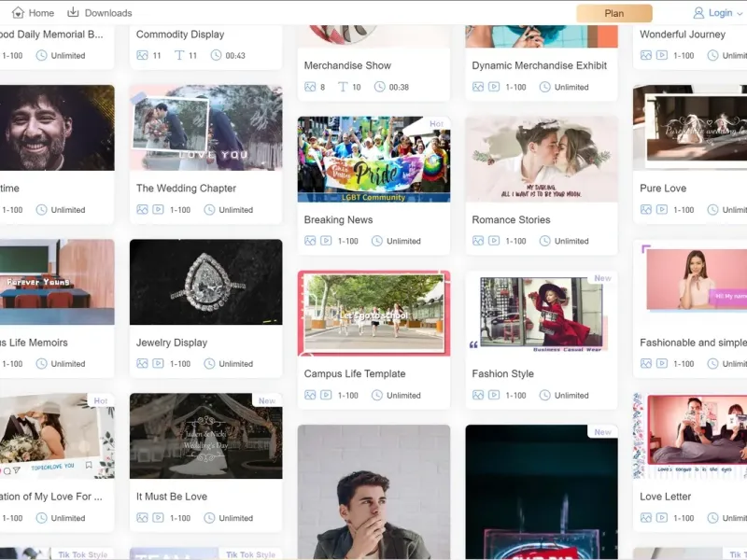Click the clock icon under The Wedding Chapter
This screenshot has height=560, width=747.
[x=209, y=209]
